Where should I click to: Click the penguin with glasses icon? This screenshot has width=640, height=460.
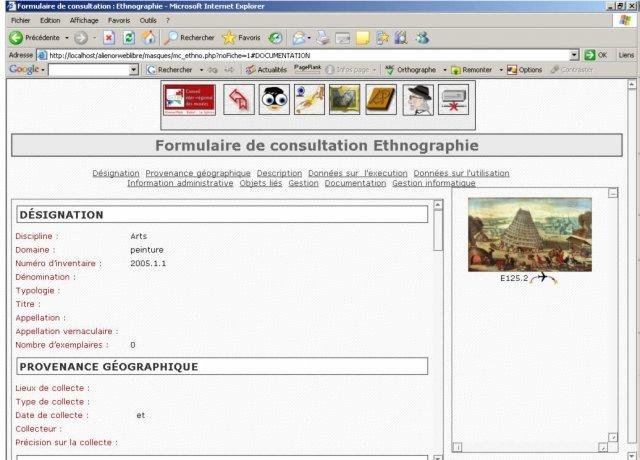[x=274, y=100]
